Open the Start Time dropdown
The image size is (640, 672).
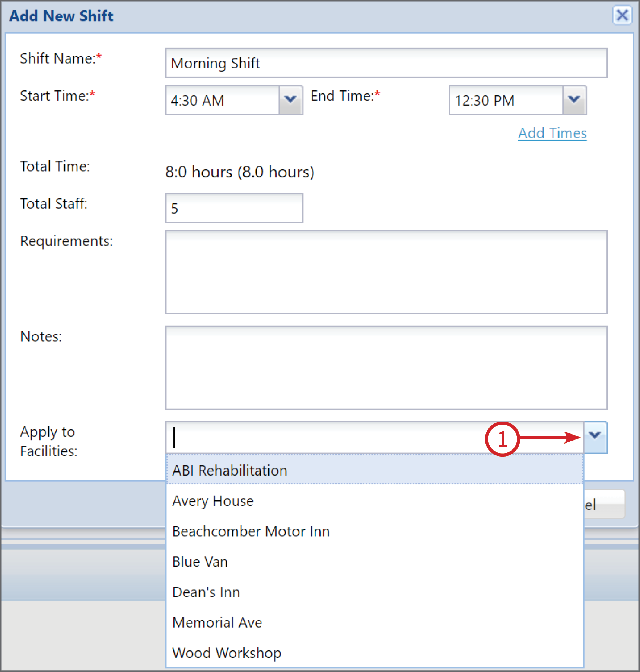point(290,100)
